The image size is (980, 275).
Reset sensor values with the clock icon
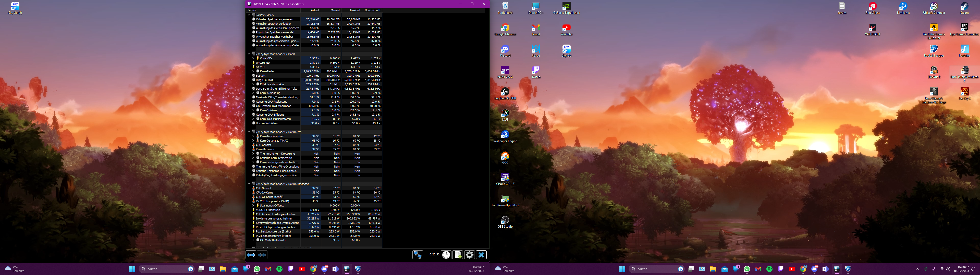tap(446, 255)
